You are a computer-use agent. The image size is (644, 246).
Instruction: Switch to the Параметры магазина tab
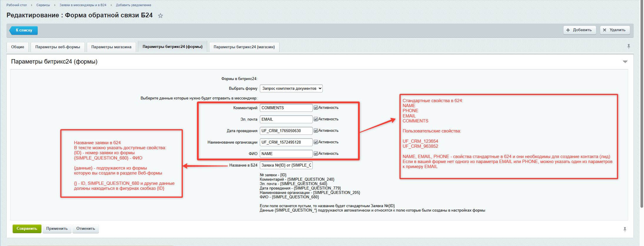[111, 47]
